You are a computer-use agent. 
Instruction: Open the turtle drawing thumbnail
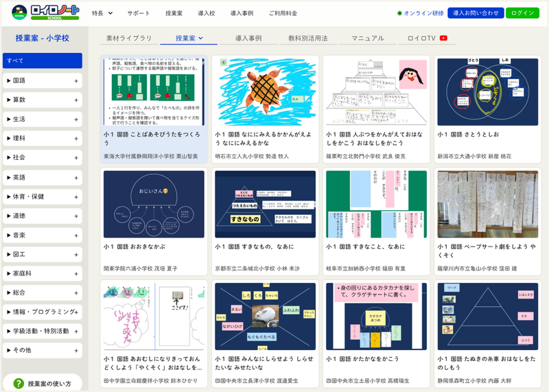tap(265, 92)
